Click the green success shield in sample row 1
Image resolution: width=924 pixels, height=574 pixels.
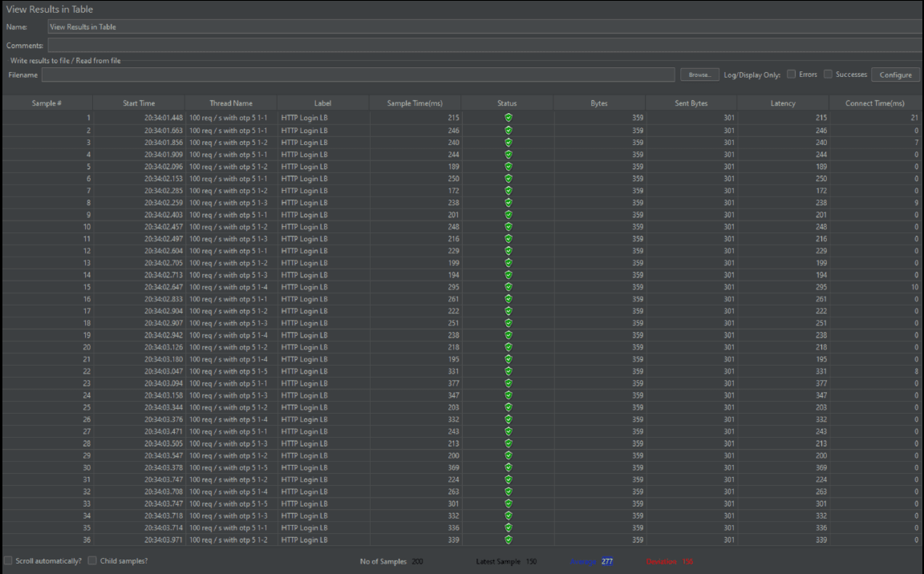tap(508, 118)
